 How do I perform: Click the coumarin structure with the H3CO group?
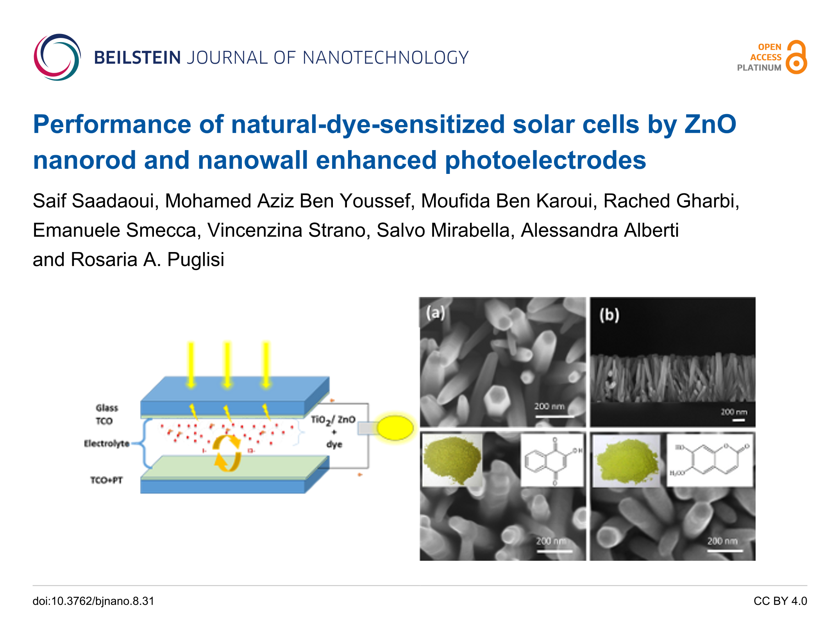point(709,460)
